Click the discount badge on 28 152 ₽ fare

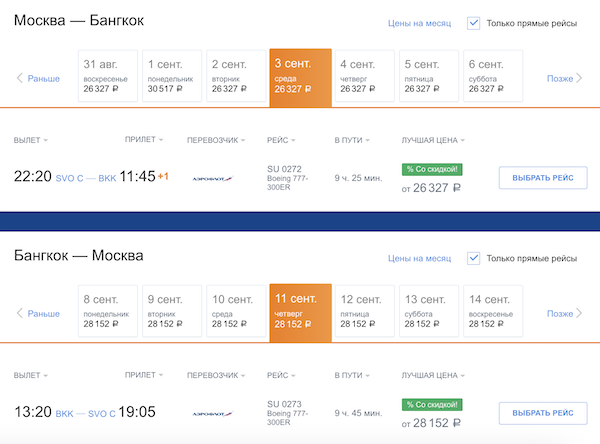click(431, 404)
